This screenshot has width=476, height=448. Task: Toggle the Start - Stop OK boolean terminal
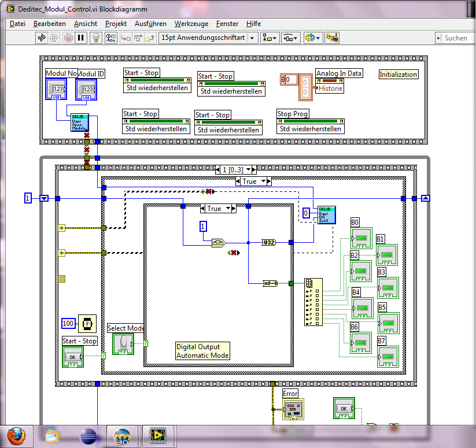(73, 357)
